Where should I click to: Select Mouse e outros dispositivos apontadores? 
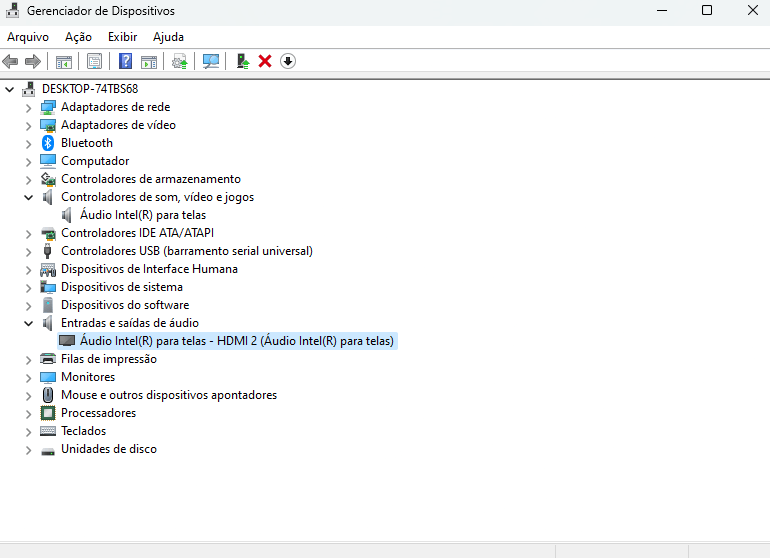coord(169,395)
